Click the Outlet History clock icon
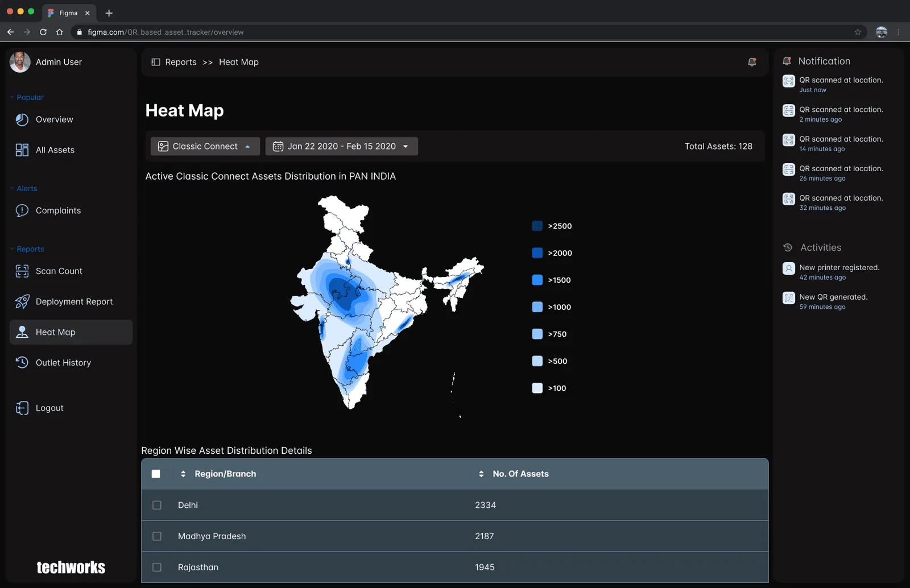Screen dimensions: 910x588 22,362
